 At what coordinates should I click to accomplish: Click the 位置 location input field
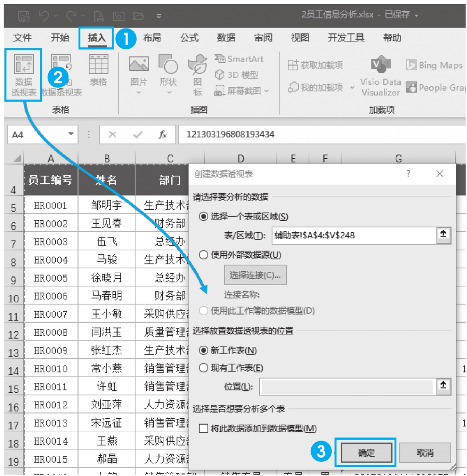pos(348,387)
